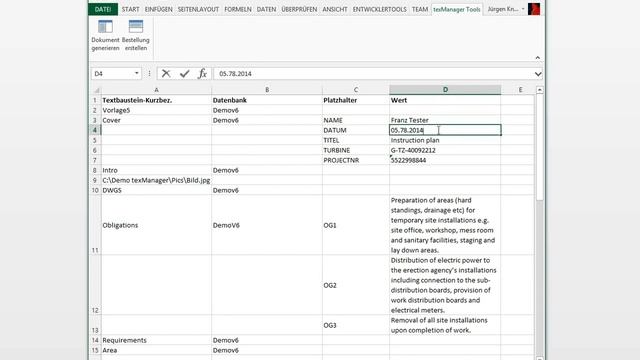Select column D header
This screenshot has height=360, width=640.
445,90
